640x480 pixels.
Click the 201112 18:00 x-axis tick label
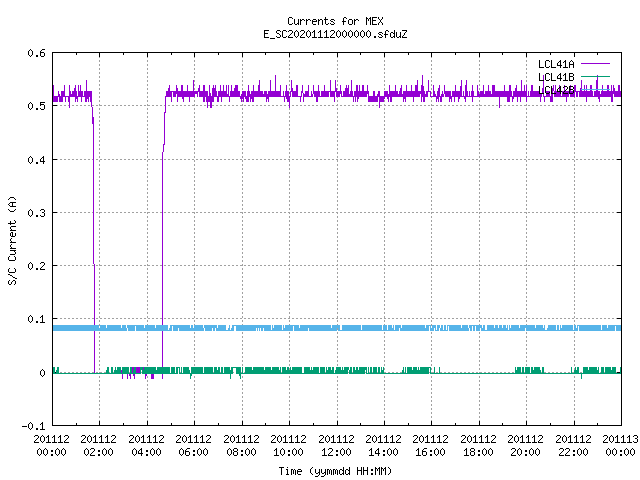(478, 445)
